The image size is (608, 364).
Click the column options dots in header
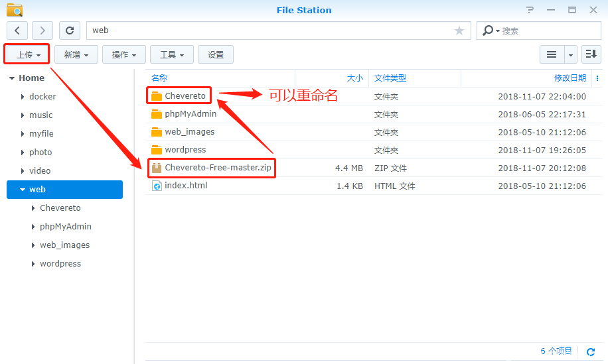pyautogui.click(x=597, y=78)
